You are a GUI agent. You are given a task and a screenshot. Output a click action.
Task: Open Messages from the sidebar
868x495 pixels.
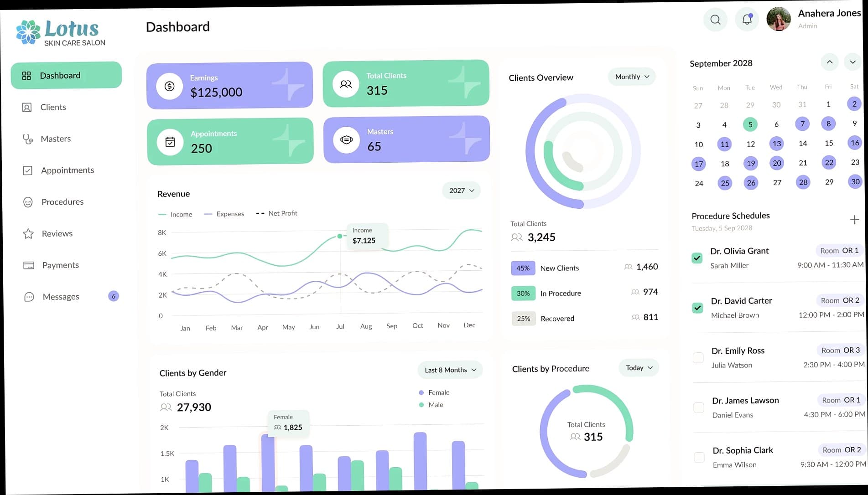61,297
